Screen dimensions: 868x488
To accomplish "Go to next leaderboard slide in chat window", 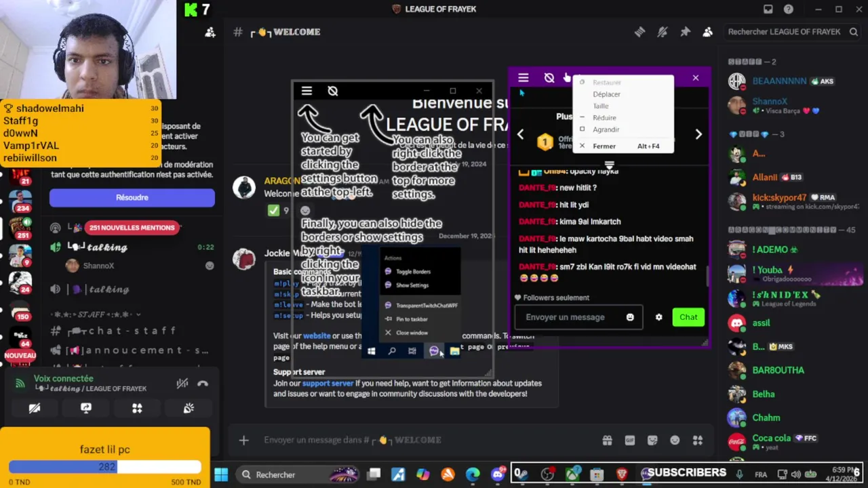I will pyautogui.click(x=698, y=134).
